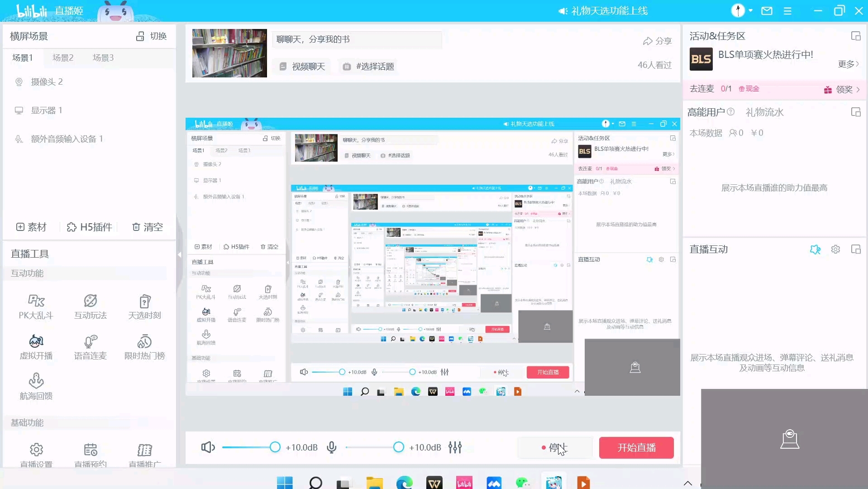Open Microsoft Edge from taskbar
The width and height of the screenshot is (868, 489).
[404, 483]
